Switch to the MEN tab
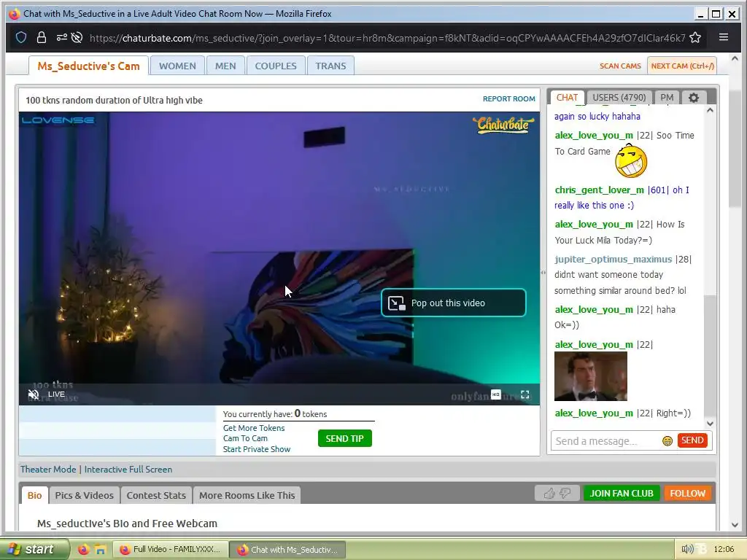The width and height of the screenshot is (747, 560). (225, 66)
